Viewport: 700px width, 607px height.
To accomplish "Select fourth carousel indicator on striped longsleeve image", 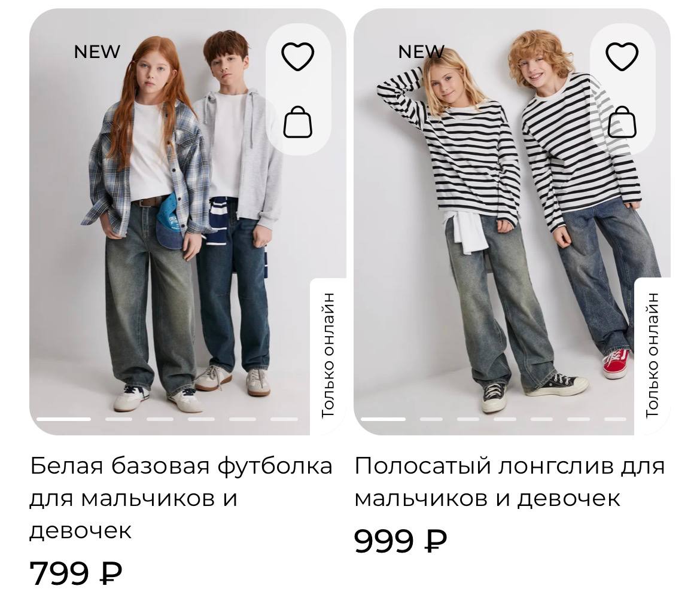I will click(x=505, y=419).
